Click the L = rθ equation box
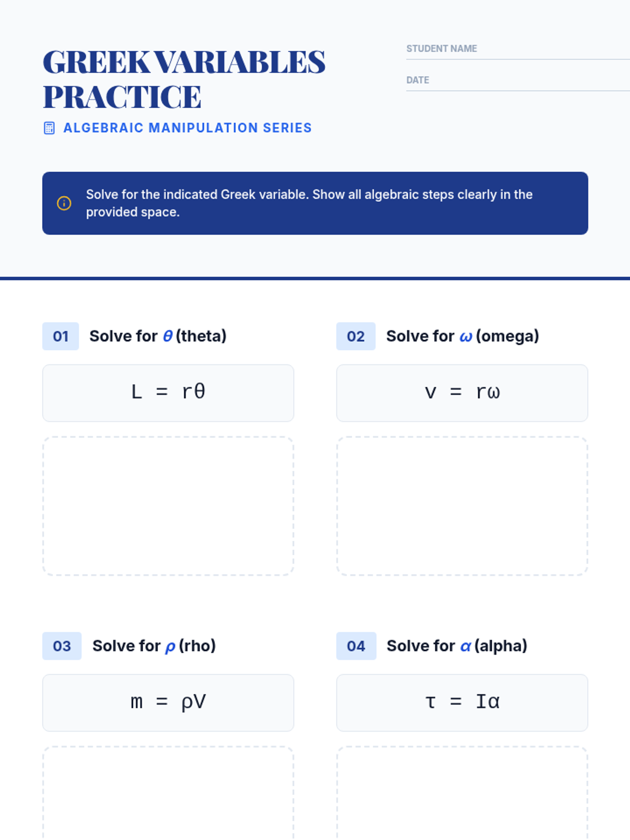 [168, 393]
